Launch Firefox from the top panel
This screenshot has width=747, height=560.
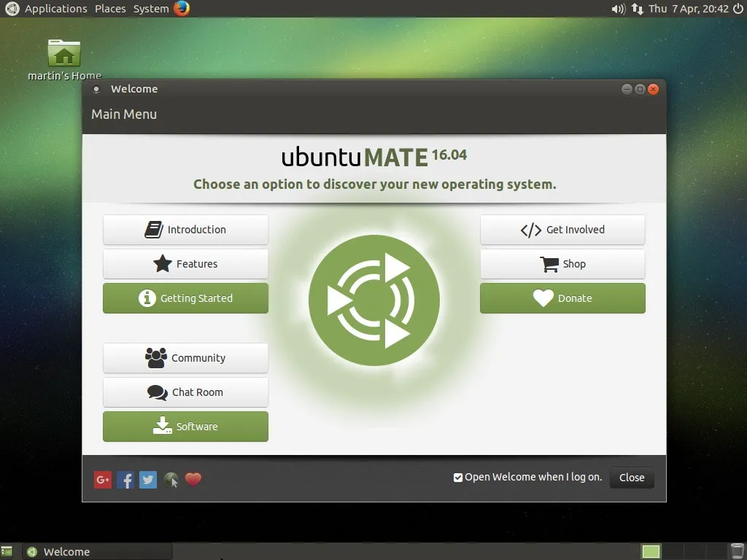pyautogui.click(x=182, y=9)
